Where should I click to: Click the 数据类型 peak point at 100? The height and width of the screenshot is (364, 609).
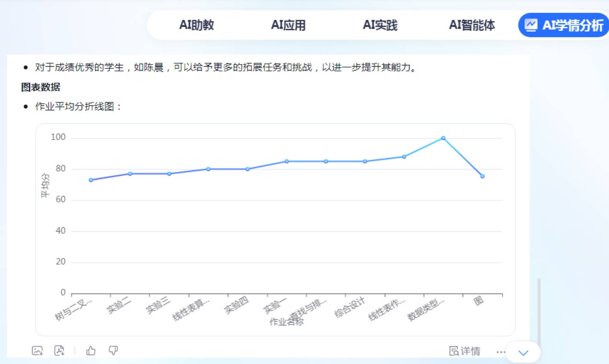tap(443, 138)
